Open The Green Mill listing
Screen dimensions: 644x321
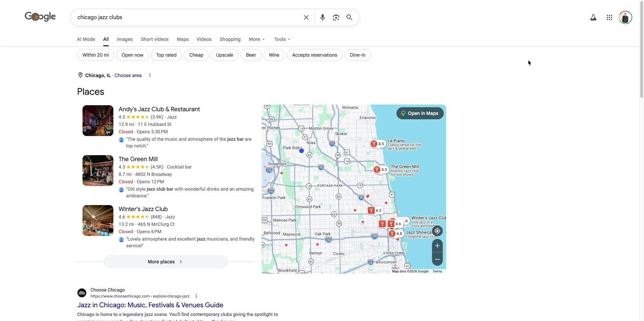(x=138, y=159)
